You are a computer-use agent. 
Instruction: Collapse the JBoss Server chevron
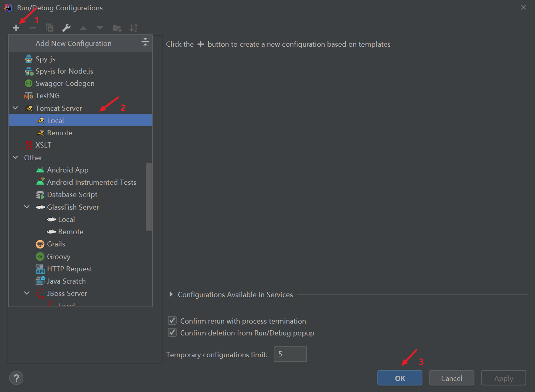tap(27, 293)
